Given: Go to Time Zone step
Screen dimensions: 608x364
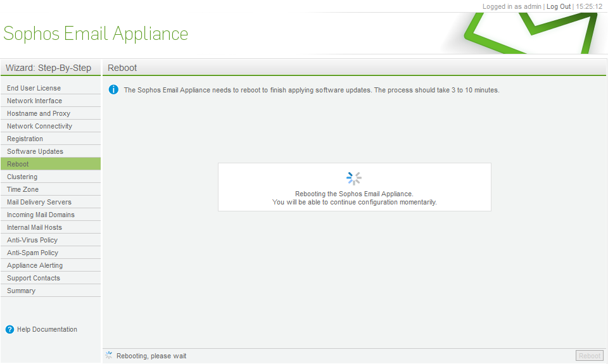Looking at the screenshot, I should (x=51, y=189).
